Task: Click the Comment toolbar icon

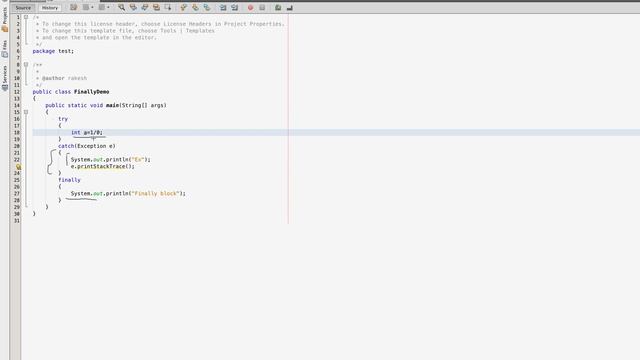Action: coord(278,7)
